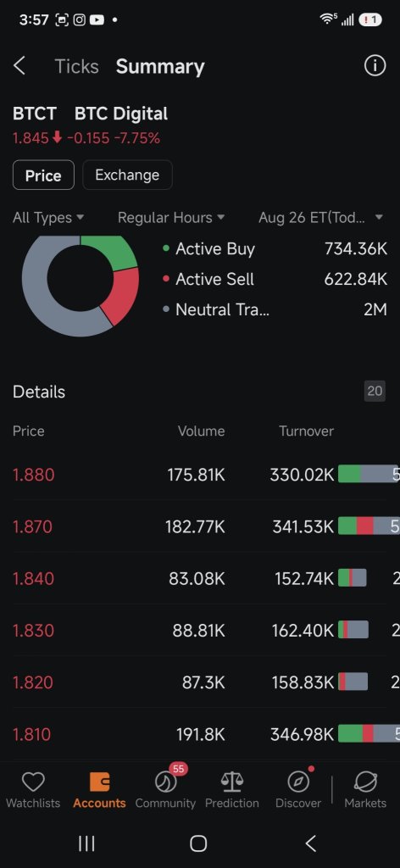
Task: Sort by the Volume column header
Action: tap(202, 431)
